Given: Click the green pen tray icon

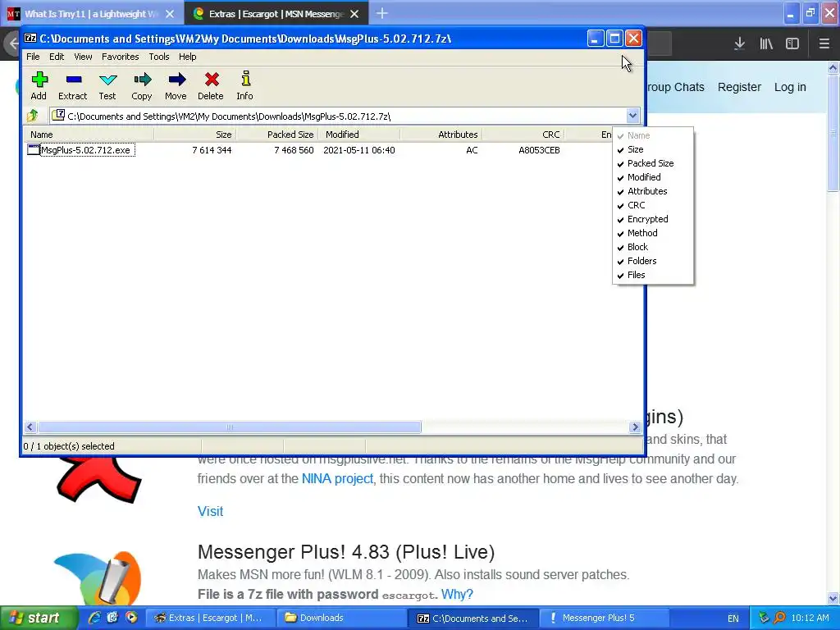Looking at the screenshot, I should (764, 619).
